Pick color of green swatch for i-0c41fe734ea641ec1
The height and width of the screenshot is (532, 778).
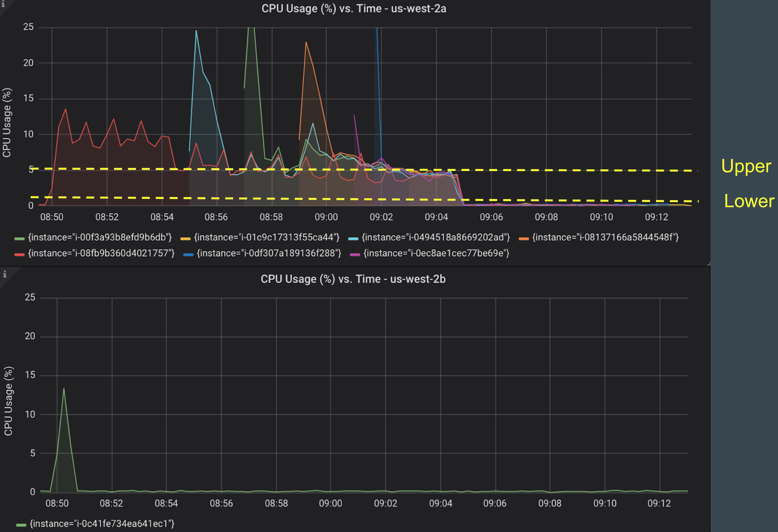point(21,525)
